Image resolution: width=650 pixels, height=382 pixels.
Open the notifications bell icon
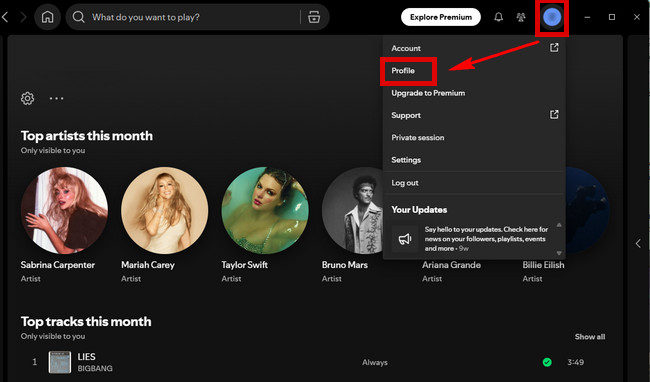pos(498,17)
